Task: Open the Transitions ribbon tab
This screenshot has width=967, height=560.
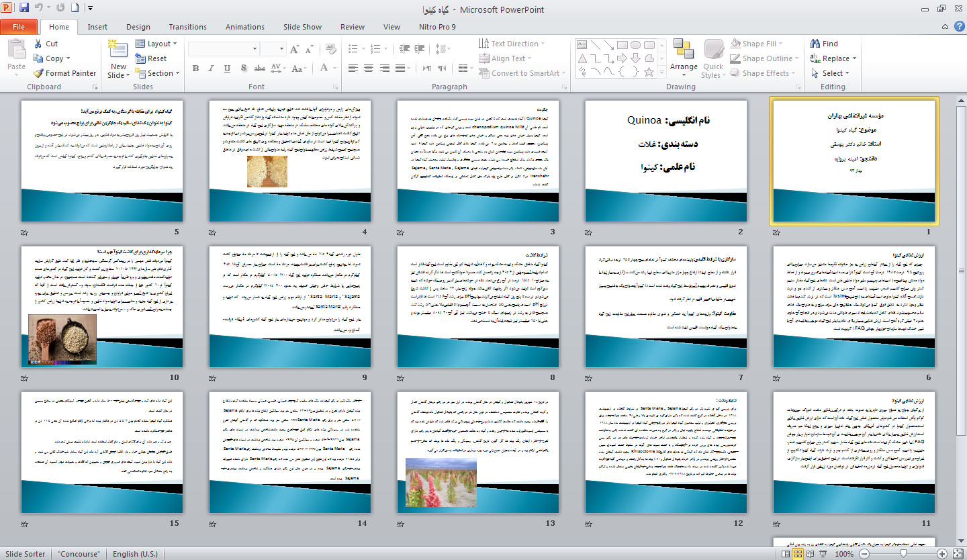Action: [187, 27]
